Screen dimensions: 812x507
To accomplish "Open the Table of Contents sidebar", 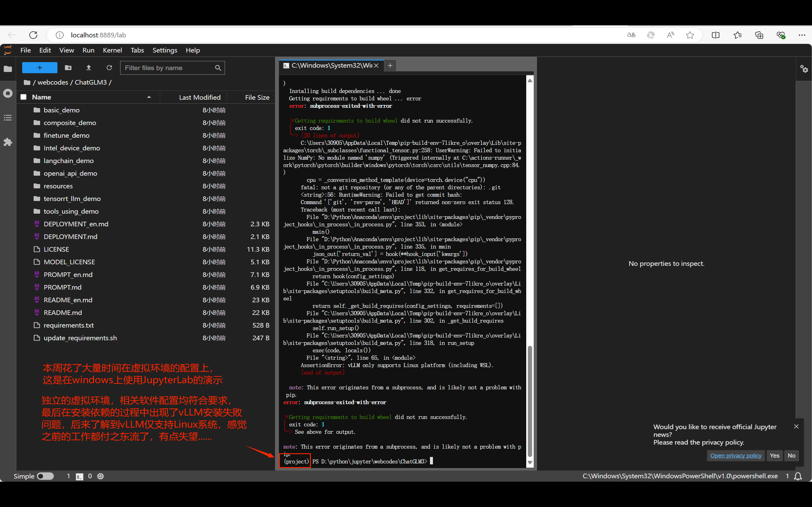I will point(8,118).
